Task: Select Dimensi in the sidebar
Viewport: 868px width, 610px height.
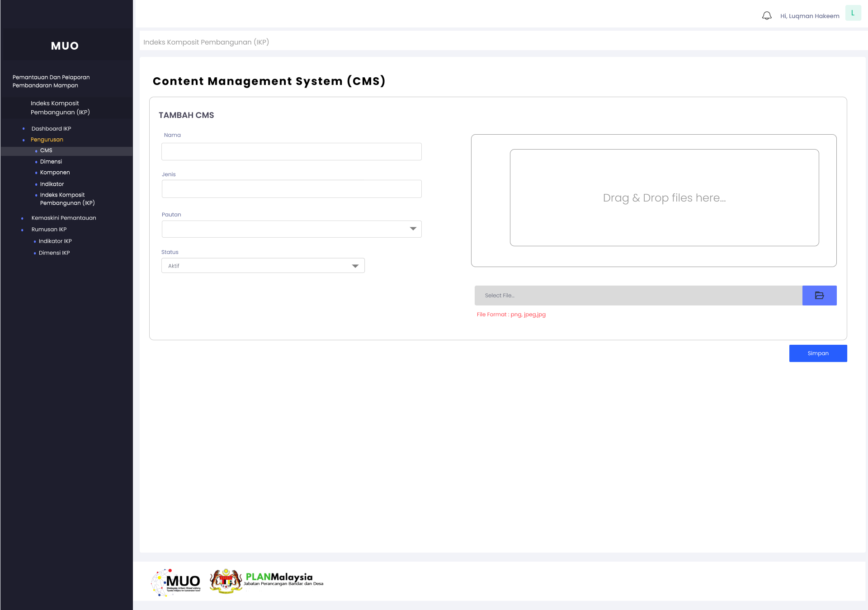Action: pos(51,162)
